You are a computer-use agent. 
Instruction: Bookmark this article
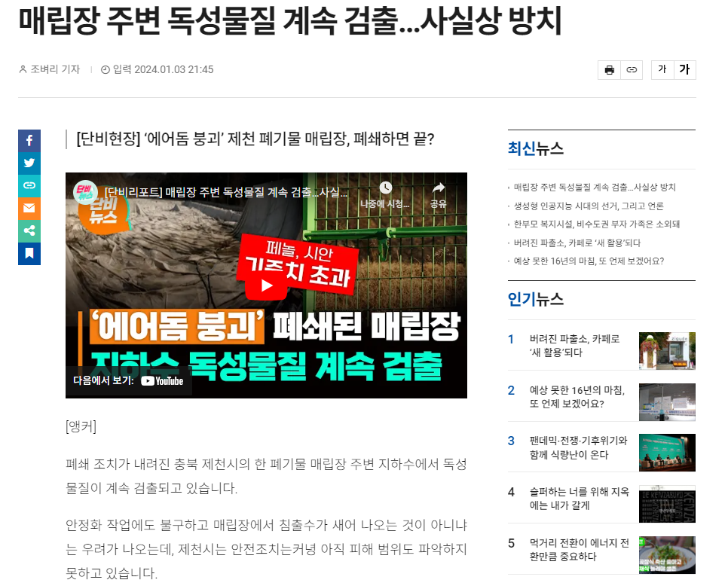tap(29, 254)
